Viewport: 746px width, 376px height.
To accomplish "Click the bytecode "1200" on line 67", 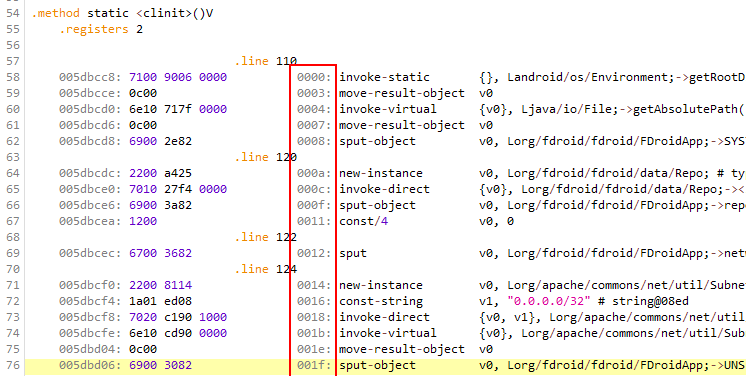I will [x=143, y=221].
